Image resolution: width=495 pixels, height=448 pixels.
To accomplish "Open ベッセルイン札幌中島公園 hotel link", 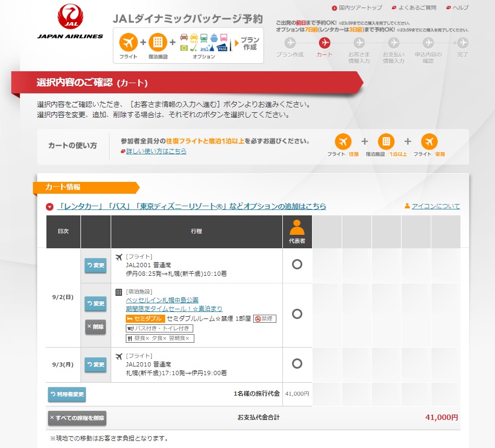I will pos(162,300).
